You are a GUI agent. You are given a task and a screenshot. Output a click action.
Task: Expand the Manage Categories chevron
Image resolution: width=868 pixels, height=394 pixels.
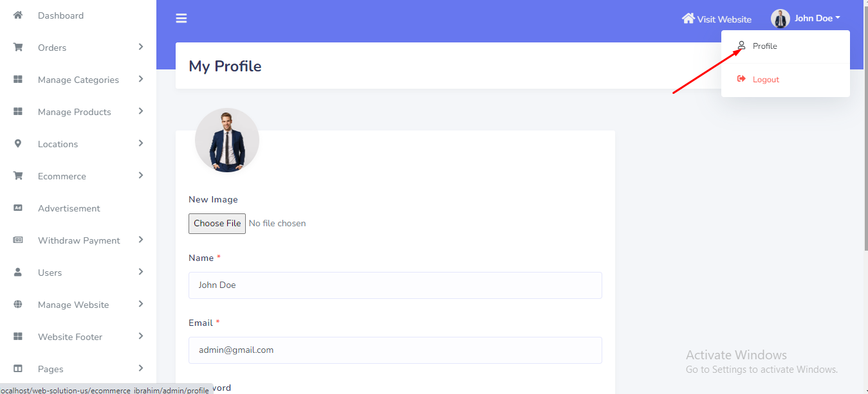(140, 79)
